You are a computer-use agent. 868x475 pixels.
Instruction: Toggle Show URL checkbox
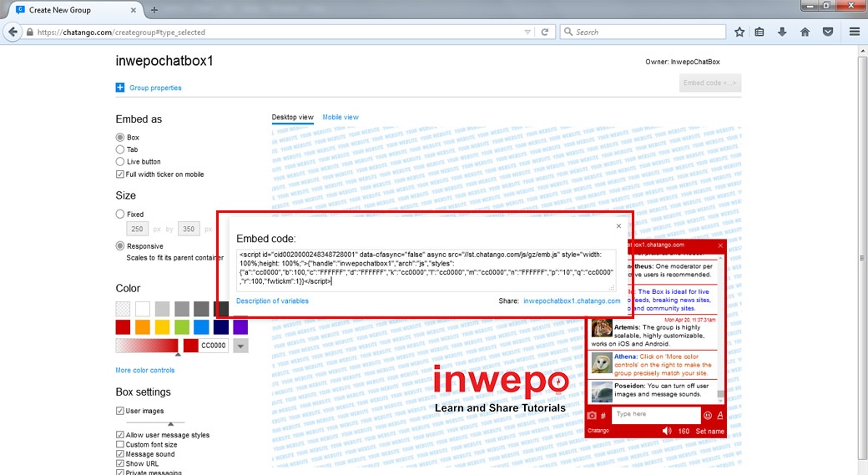click(119, 463)
